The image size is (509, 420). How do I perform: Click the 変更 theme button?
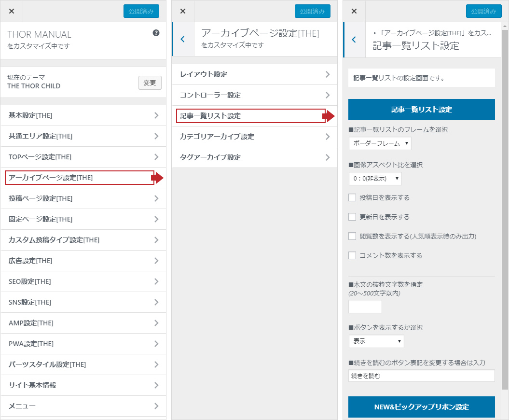click(x=150, y=83)
